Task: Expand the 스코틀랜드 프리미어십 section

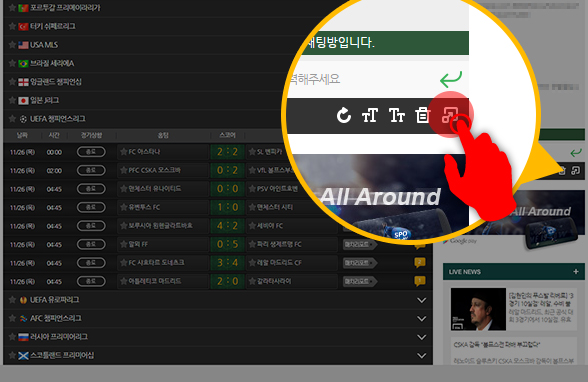Action: (422, 355)
